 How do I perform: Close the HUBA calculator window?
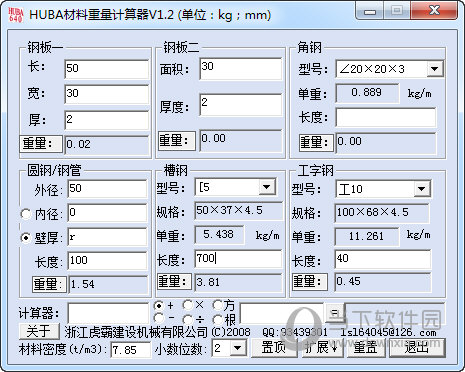tap(434, 11)
